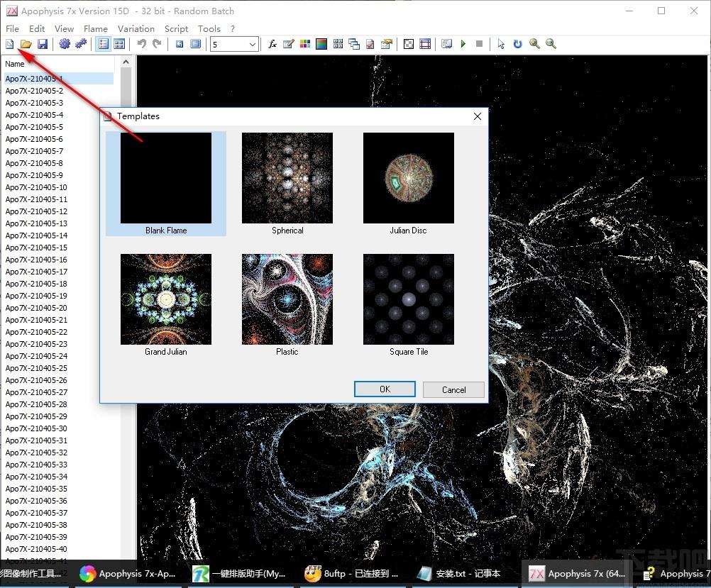
Task: Switch to 8uftp taskbar window
Action: coord(352,574)
